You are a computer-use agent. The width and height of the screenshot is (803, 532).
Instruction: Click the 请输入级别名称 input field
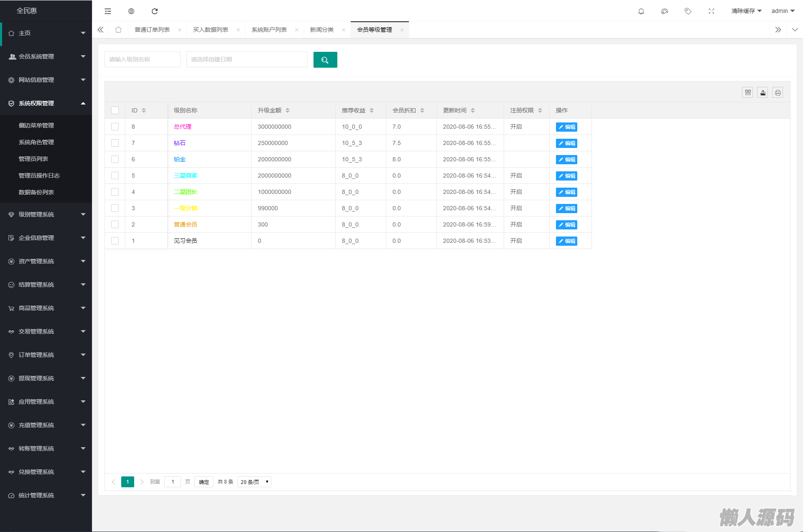142,59
